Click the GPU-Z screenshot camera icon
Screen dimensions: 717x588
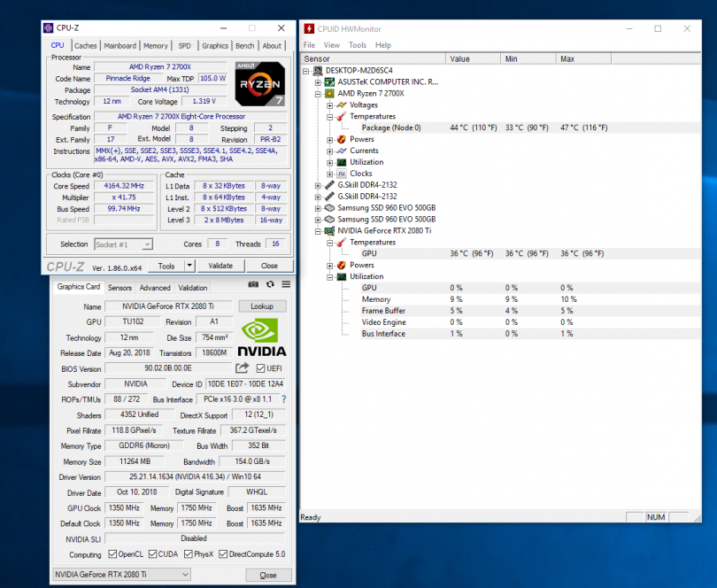click(254, 284)
